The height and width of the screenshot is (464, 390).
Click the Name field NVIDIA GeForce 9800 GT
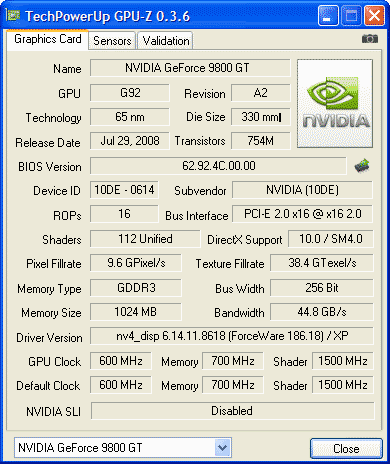coord(190,68)
